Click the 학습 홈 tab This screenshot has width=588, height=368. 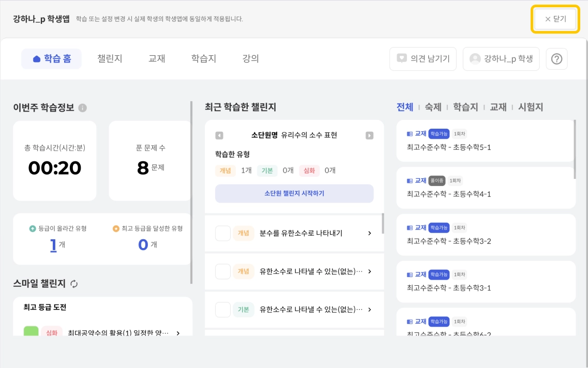[x=51, y=59]
